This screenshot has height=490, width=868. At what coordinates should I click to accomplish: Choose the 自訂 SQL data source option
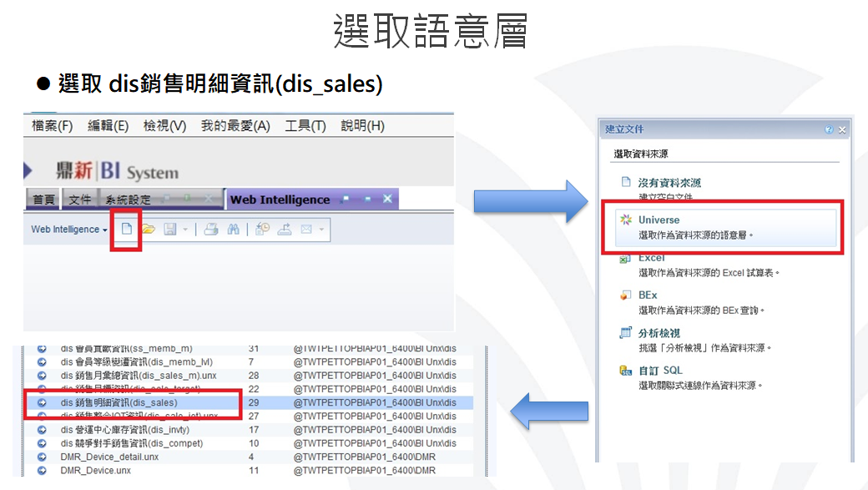click(x=660, y=370)
